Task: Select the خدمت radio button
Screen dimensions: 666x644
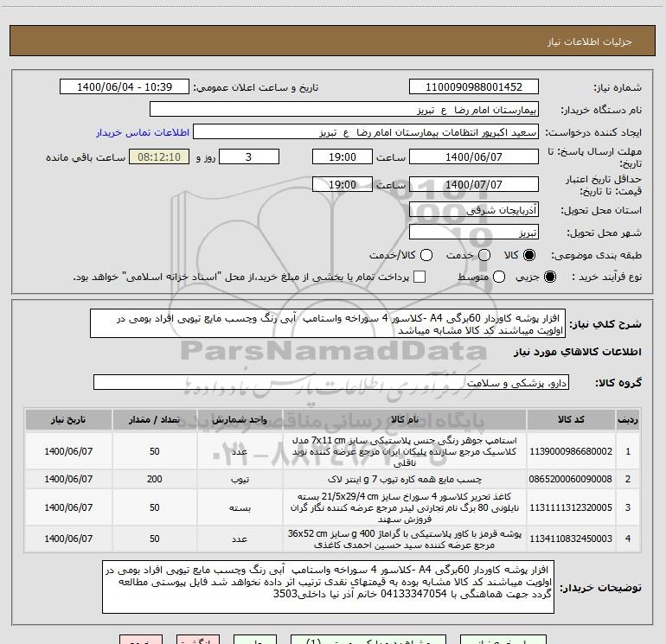Action: point(484,255)
